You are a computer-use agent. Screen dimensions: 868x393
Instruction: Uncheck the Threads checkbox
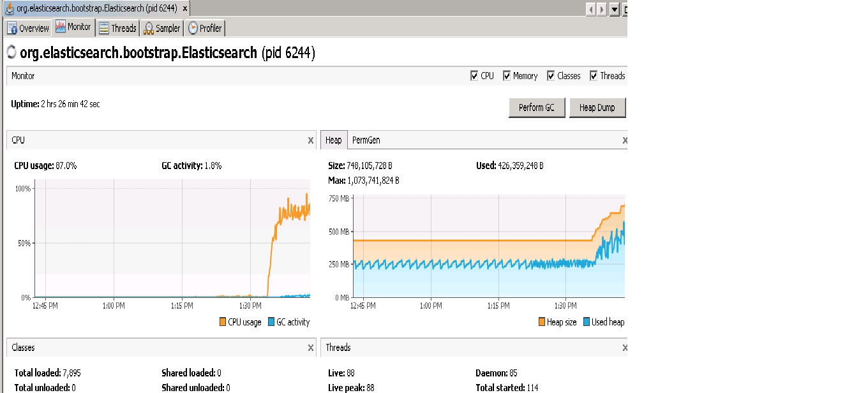click(x=594, y=75)
